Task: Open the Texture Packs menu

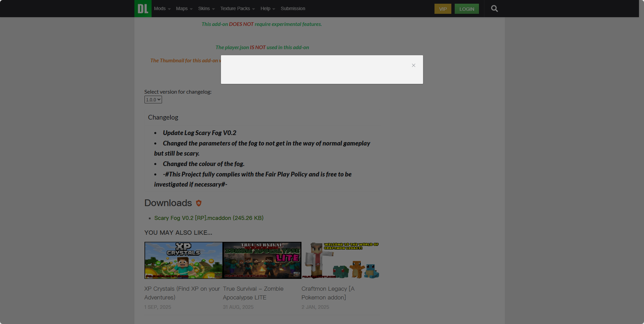Action: click(237, 8)
